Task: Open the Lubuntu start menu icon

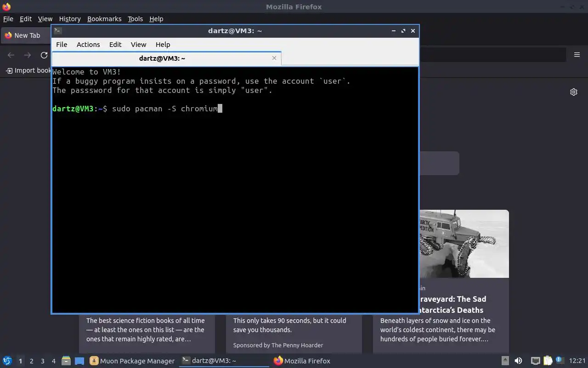Action: tap(7, 361)
